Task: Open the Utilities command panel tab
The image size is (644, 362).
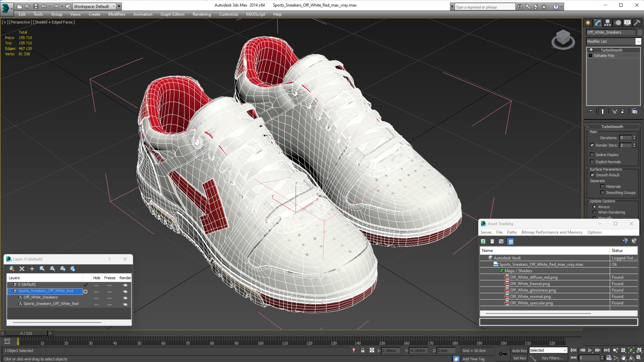Action: [637, 23]
